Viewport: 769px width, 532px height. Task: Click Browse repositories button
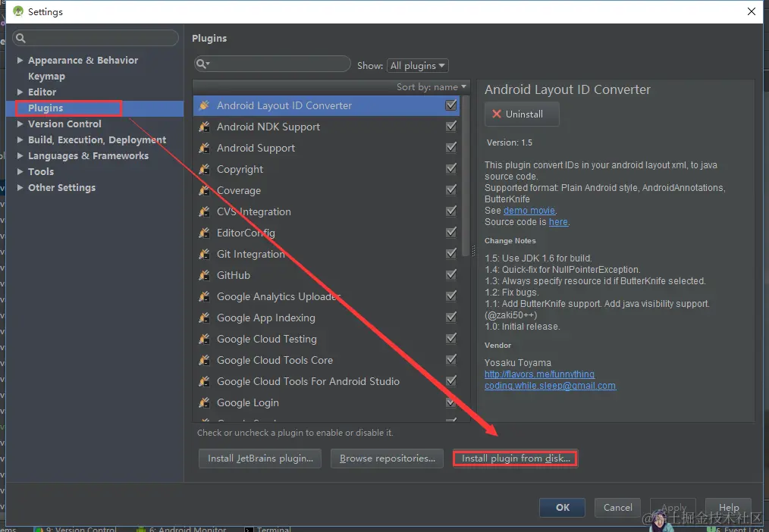click(387, 458)
